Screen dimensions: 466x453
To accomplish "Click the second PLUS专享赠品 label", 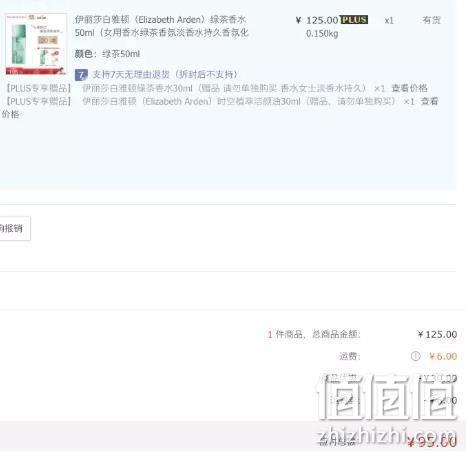I will (39, 101).
